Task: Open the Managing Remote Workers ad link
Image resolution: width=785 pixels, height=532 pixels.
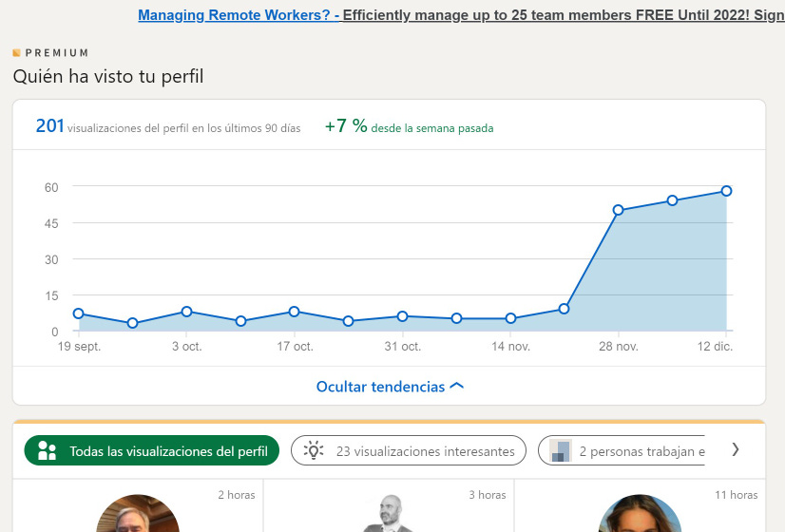Action: 239,15
